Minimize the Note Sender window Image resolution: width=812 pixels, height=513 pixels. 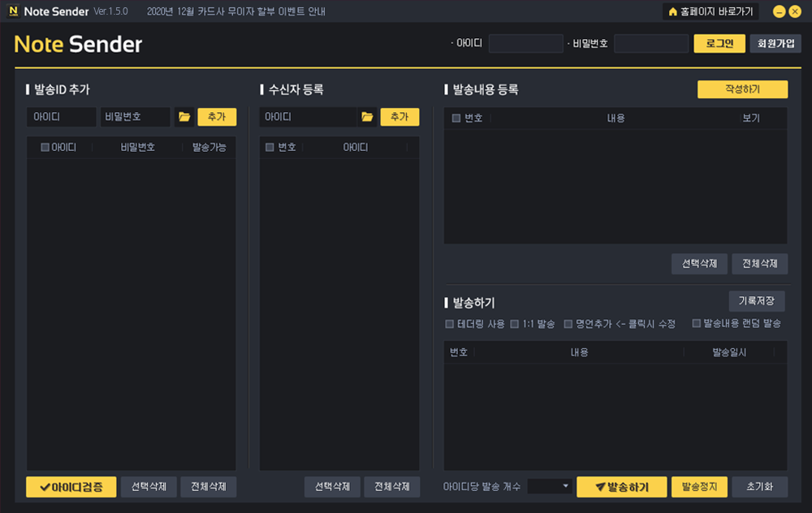click(x=779, y=11)
